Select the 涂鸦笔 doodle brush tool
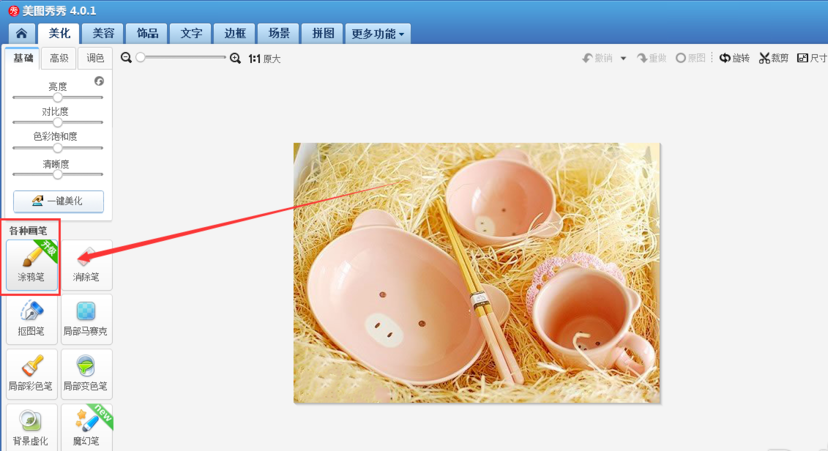This screenshot has width=828, height=451. coord(32,264)
